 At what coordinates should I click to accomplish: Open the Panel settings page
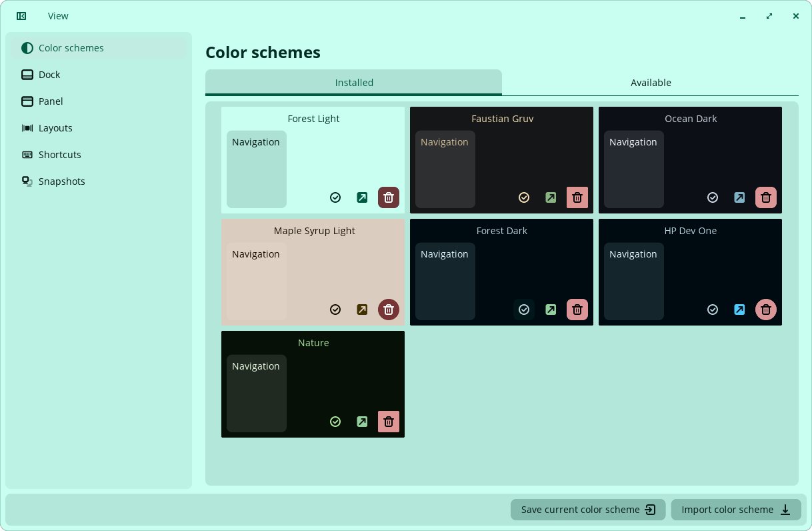point(99,101)
